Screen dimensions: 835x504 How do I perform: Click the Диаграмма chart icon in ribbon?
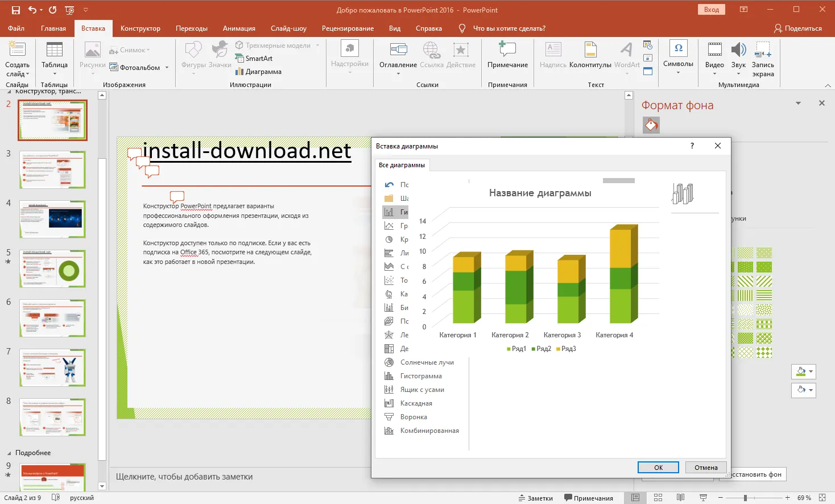point(239,72)
